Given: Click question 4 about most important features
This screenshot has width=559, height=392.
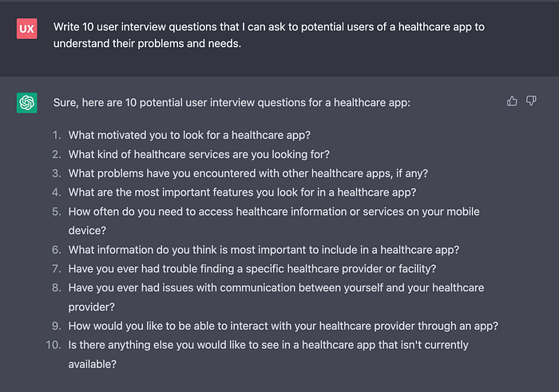Looking at the screenshot, I should (242, 192).
